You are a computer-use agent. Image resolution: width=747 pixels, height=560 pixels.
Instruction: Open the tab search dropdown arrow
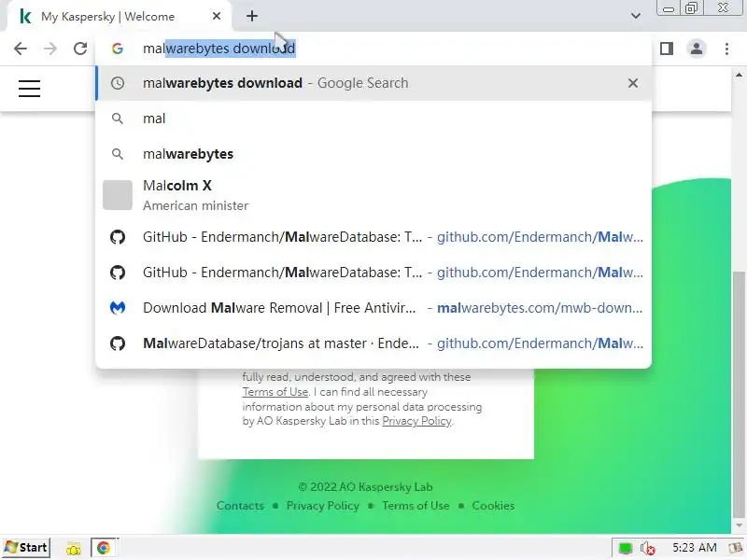click(636, 16)
